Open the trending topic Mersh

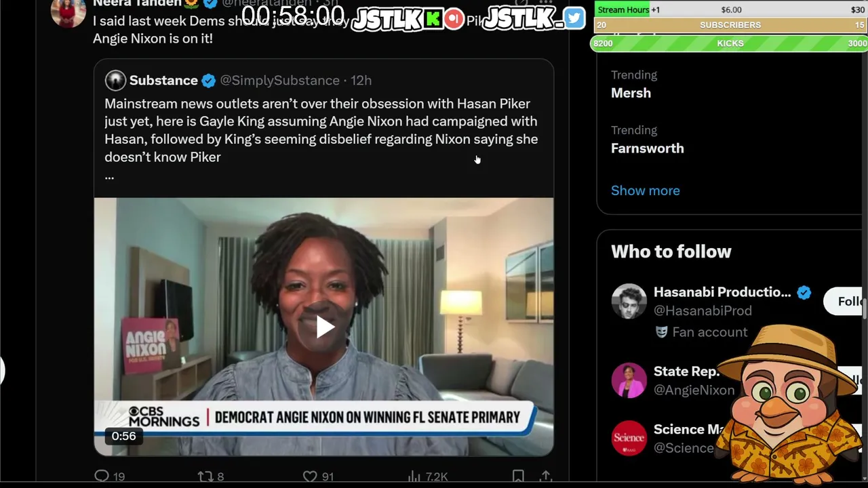pyautogui.click(x=631, y=93)
